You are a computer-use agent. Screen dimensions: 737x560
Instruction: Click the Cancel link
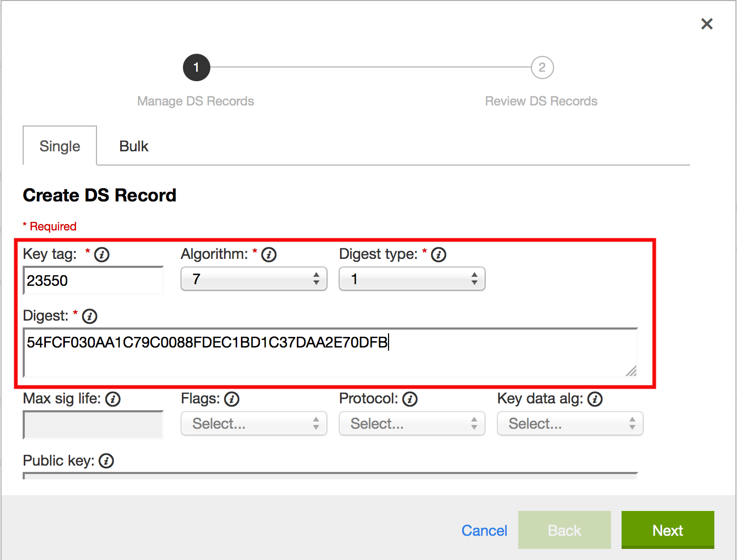pos(484,530)
